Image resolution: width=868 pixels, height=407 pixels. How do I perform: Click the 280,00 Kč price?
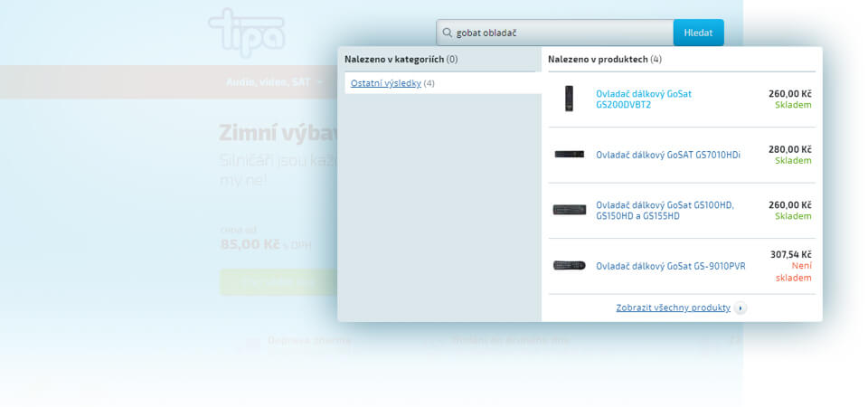pos(790,149)
